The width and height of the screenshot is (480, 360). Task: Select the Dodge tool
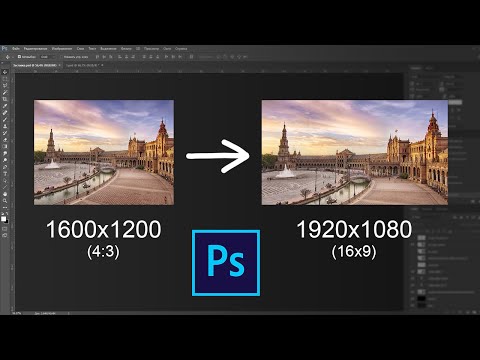pyautogui.click(x=5, y=160)
